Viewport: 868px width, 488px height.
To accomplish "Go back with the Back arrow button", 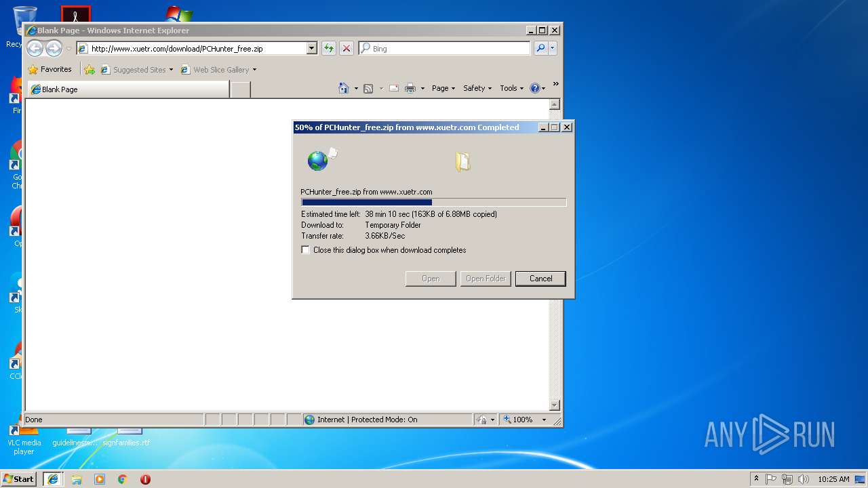I will pos(35,48).
